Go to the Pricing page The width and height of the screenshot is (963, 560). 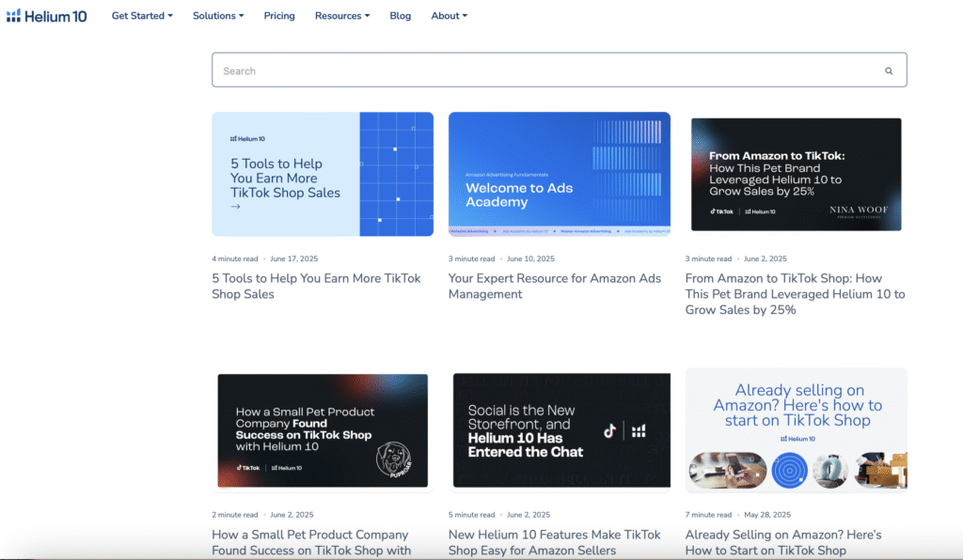tap(279, 16)
